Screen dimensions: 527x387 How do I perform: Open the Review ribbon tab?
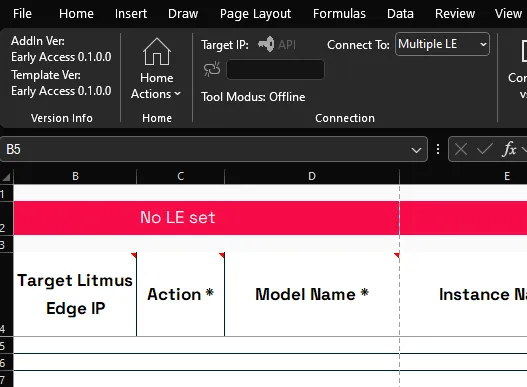pyautogui.click(x=455, y=14)
